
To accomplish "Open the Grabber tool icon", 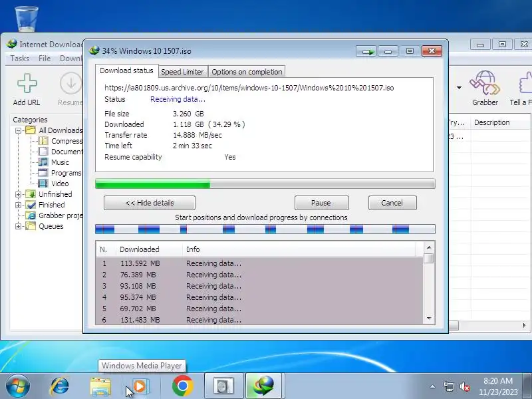I will (485, 82).
